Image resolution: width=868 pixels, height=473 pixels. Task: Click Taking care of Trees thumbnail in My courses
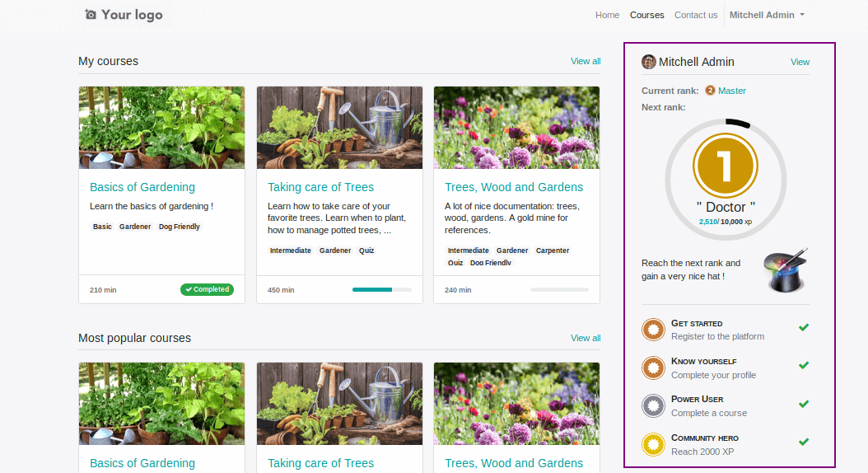click(339, 128)
